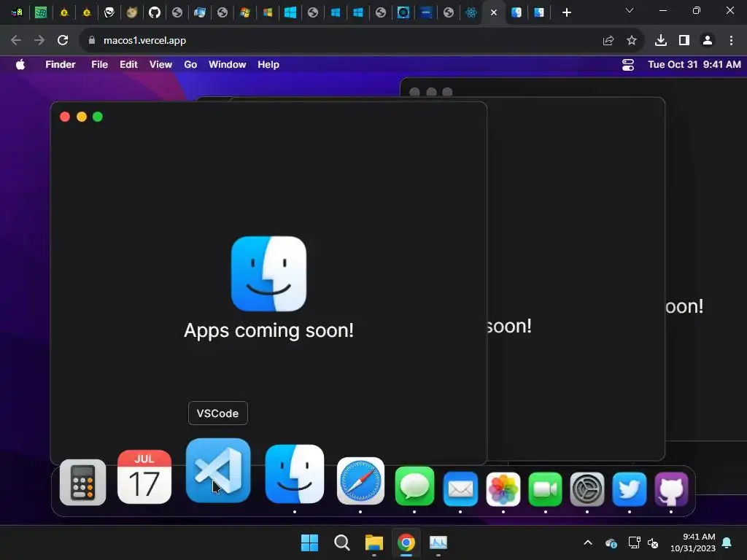Open the Calculator app in the dock
Screen dimensions: 747x560
pyautogui.click(x=82, y=483)
